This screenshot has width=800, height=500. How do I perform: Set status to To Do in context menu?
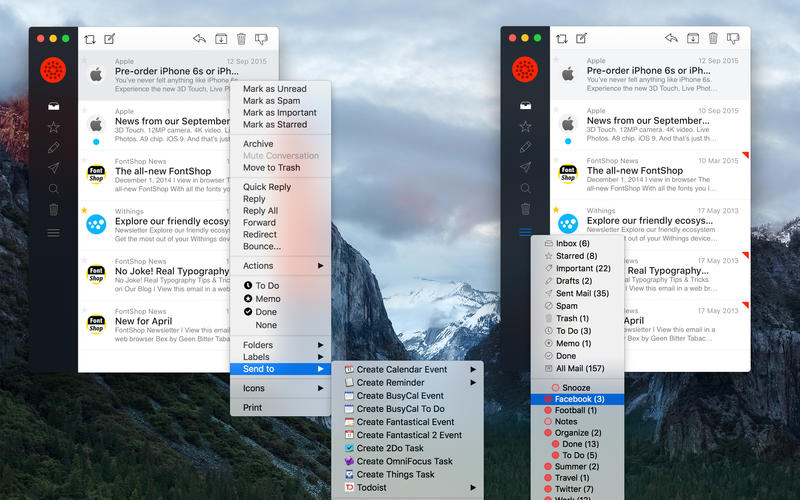[x=260, y=286]
